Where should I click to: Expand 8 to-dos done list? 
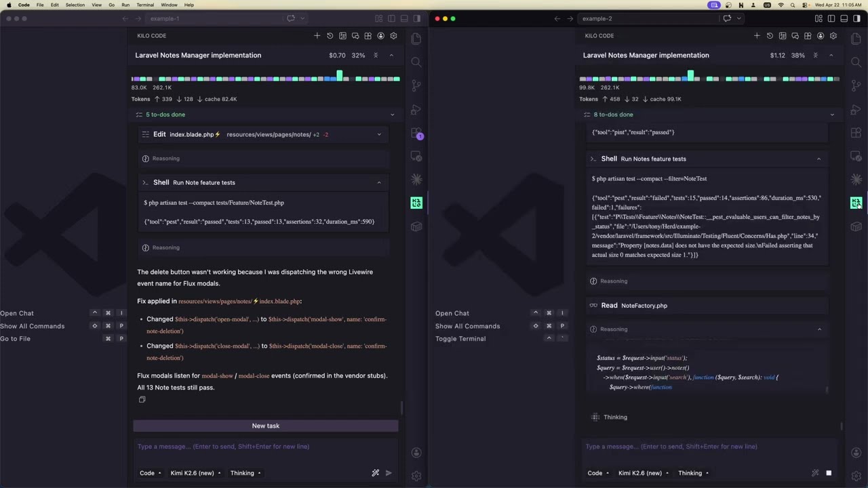tap(709, 115)
